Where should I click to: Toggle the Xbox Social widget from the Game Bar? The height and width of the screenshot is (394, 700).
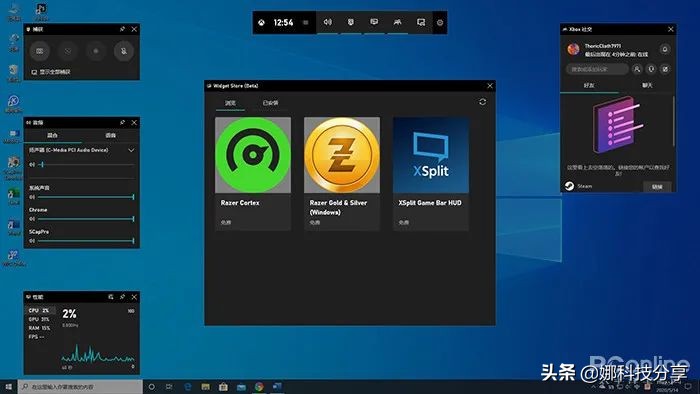[397, 22]
